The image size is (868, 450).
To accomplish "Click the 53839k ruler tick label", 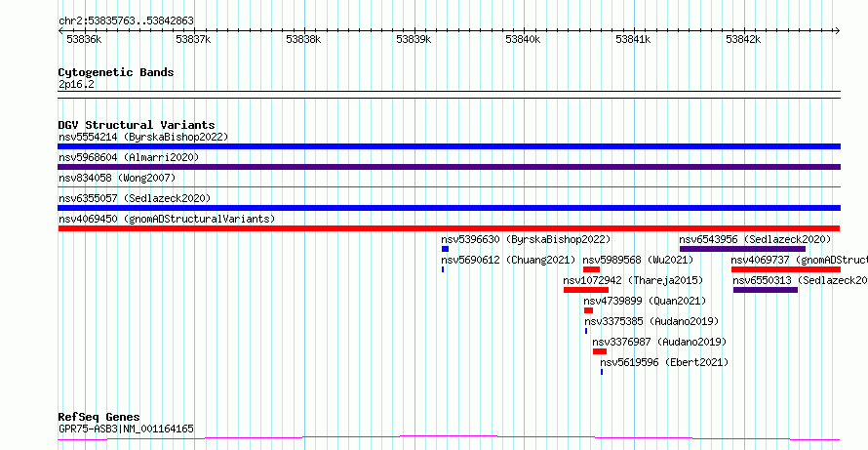I will pyautogui.click(x=414, y=39).
